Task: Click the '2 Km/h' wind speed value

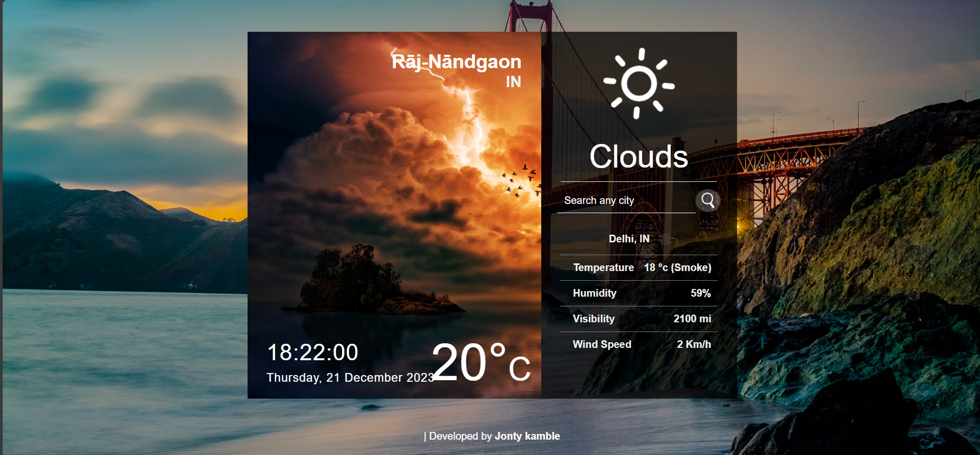Action: click(693, 344)
